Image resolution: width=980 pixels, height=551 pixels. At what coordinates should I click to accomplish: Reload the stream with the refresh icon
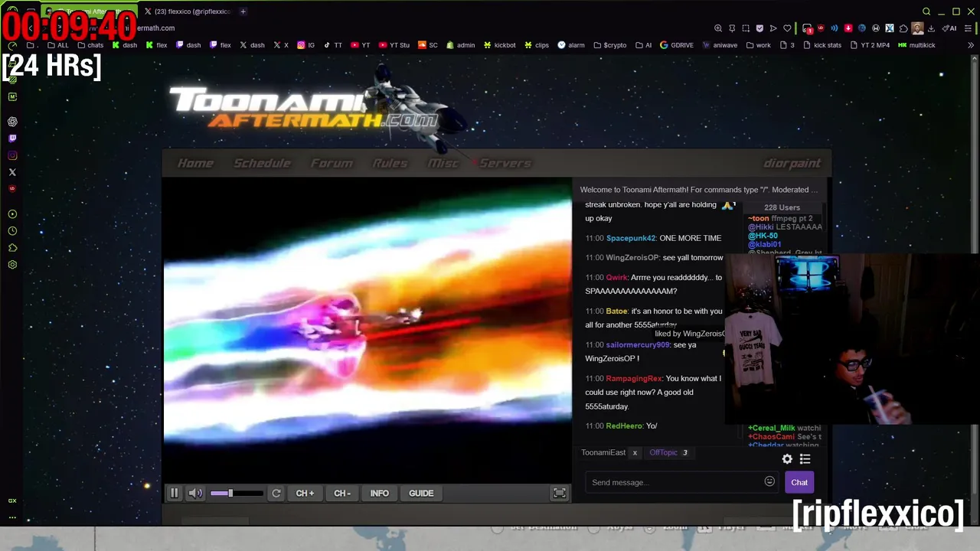click(x=276, y=494)
